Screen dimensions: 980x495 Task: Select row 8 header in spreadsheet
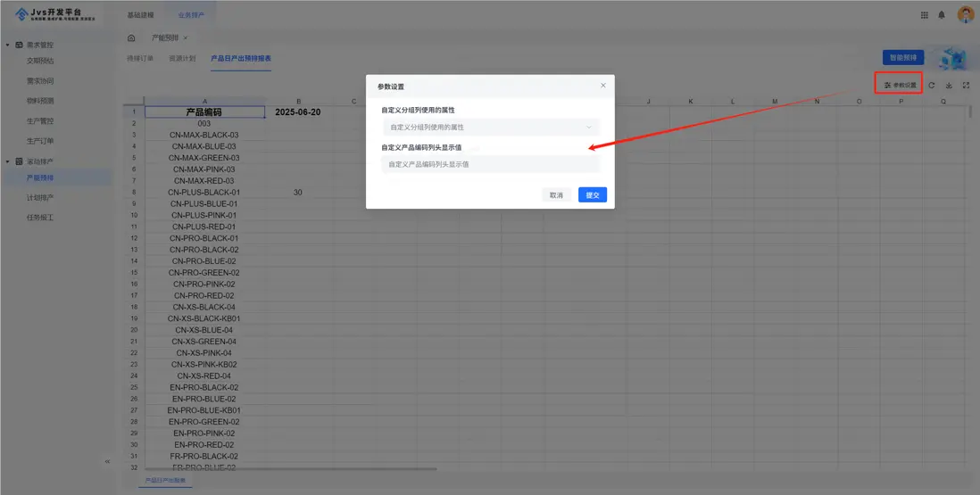pyautogui.click(x=134, y=193)
